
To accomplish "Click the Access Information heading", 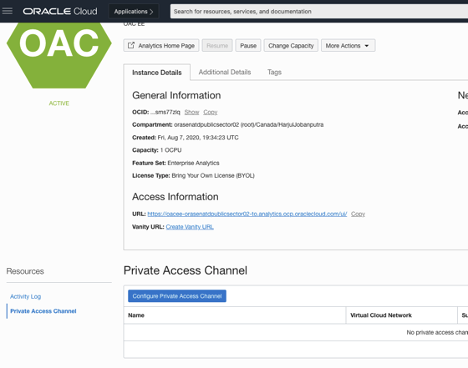I will click(175, 197).
